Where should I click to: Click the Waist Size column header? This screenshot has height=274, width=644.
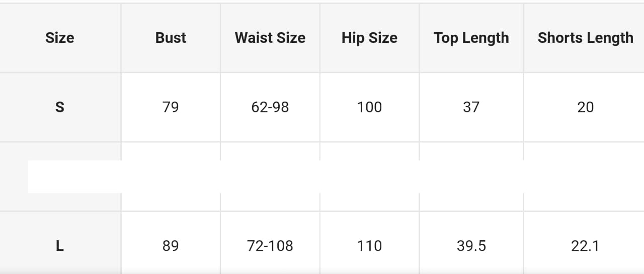270,38
